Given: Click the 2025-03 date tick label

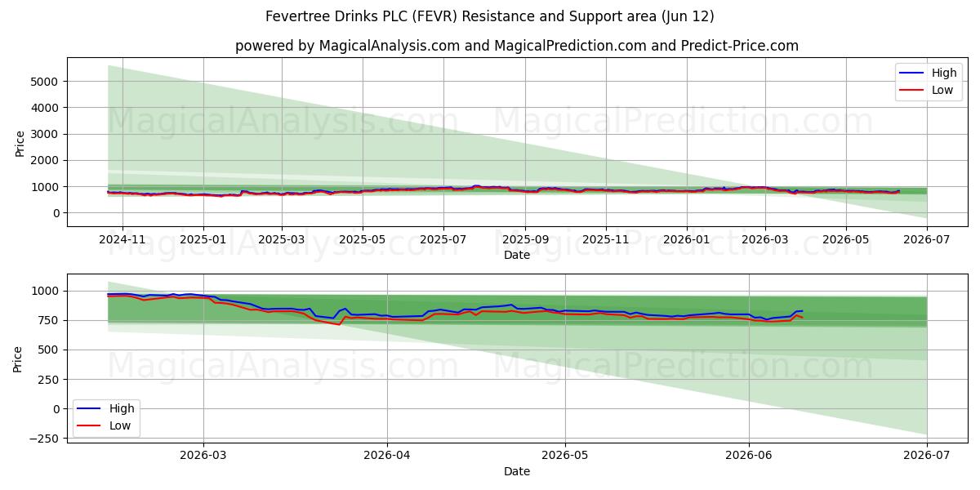Looking at the screenshot, I should coord(282,238).
